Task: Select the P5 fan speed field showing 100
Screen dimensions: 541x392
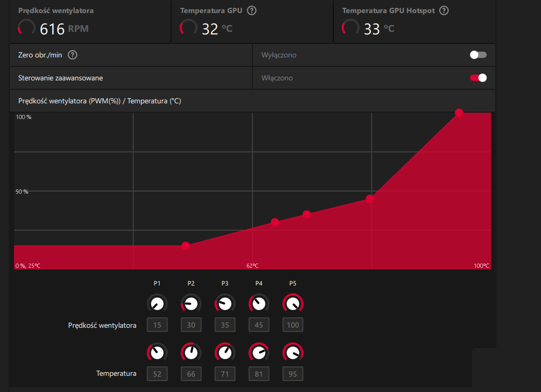Action: click(x=293, y=325)
